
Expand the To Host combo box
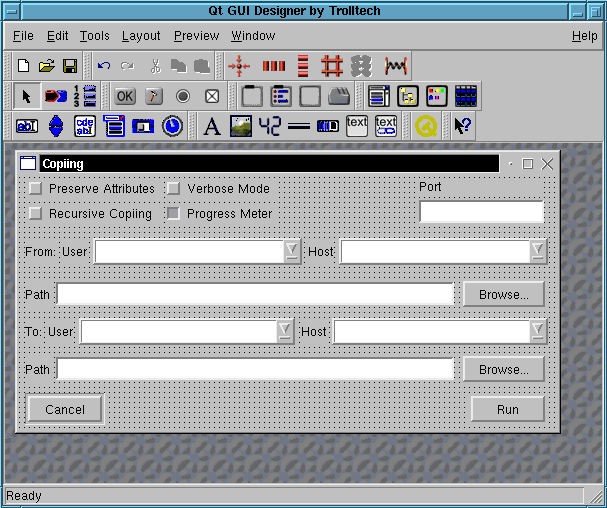[x=538, y=331]
